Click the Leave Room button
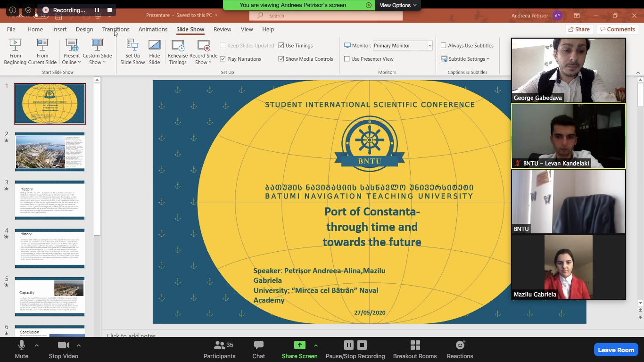This screenshot has width=644, height=362. (616, 350)
